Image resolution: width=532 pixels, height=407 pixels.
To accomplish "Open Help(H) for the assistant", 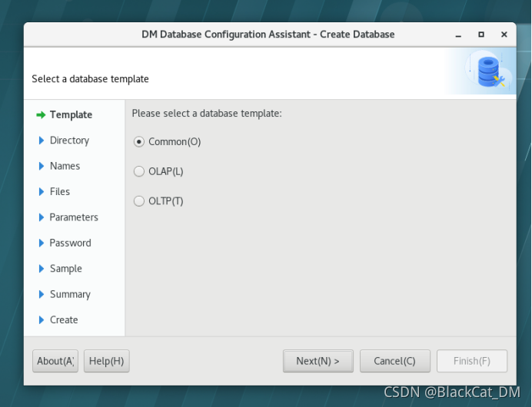I will [107, 361].
